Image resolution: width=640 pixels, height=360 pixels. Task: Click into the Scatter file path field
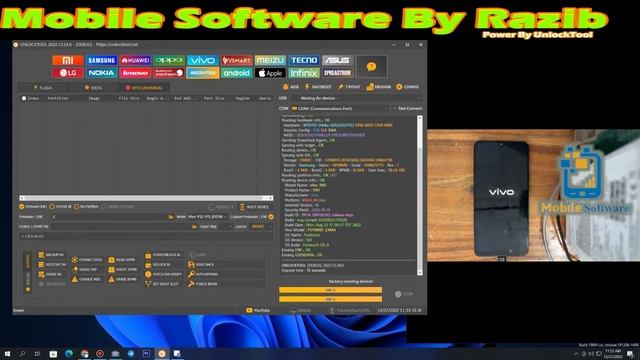click(119, 227)
